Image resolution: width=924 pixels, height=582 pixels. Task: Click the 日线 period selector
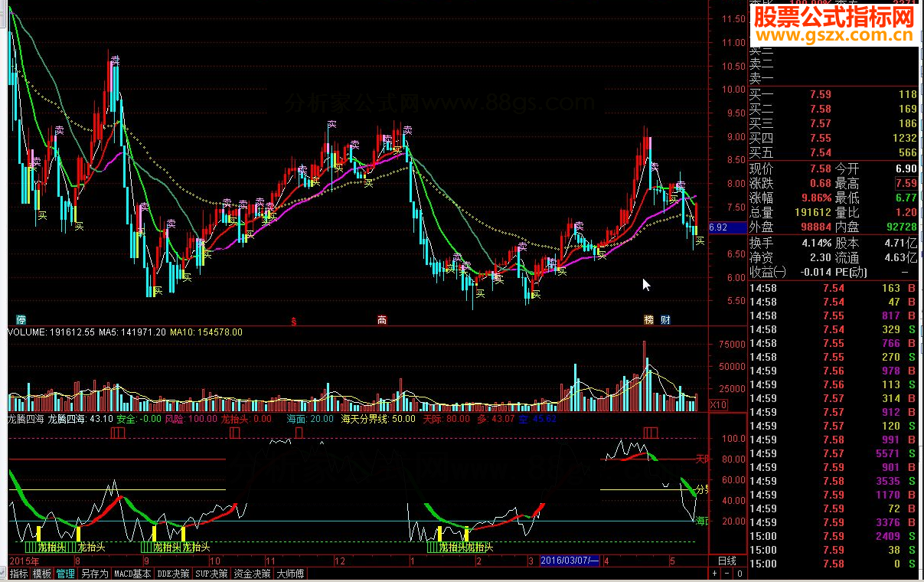pos(726,561)
